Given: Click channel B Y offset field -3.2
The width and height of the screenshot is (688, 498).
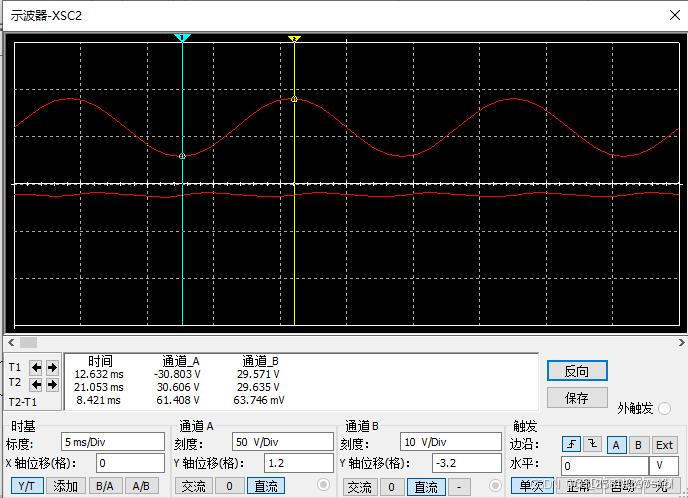Looking at the screenshot, I should click(x=466, y=463).
